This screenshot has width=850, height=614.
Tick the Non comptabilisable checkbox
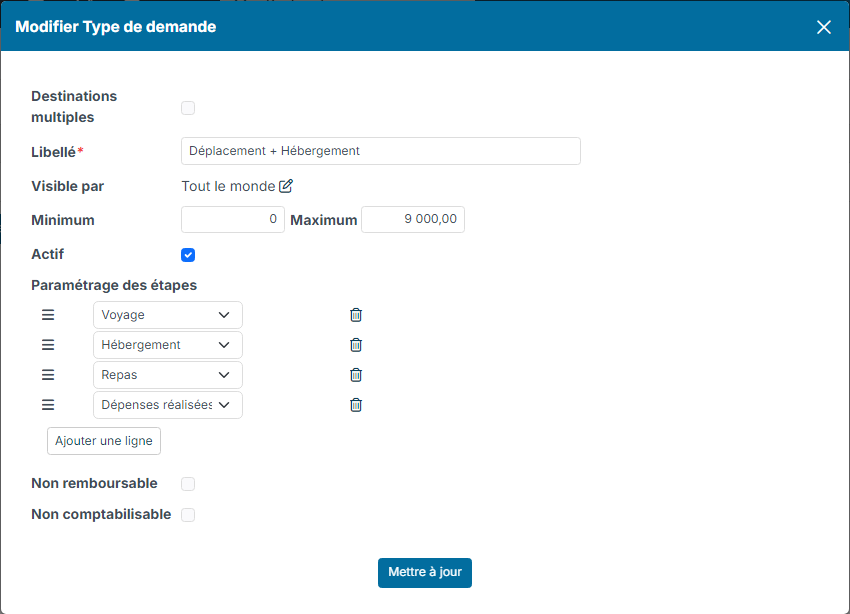[x=188, y=514]
